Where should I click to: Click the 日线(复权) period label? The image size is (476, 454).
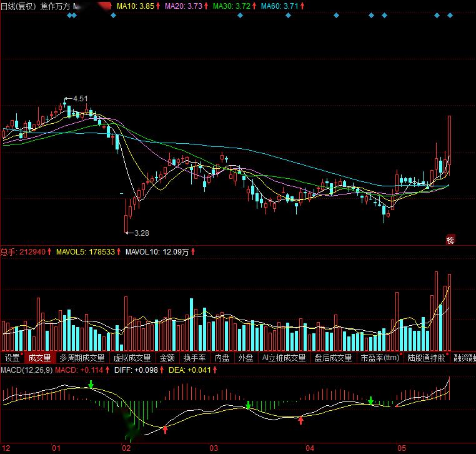point(19,6)
